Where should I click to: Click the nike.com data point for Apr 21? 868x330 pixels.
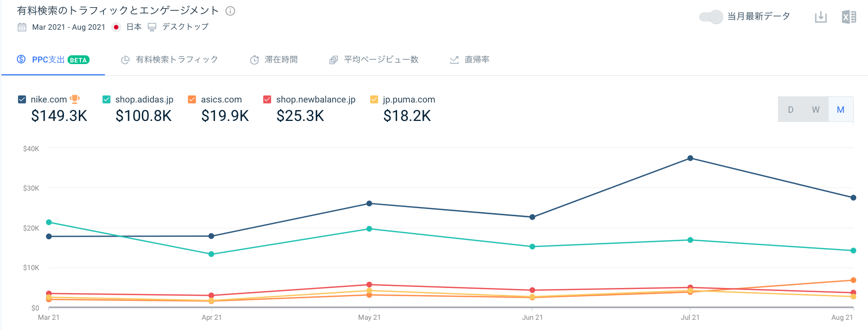(211, 236)
